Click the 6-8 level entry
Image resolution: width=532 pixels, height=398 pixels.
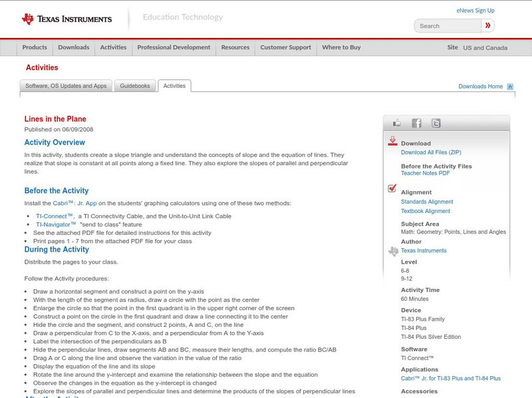tap(405, 271)
